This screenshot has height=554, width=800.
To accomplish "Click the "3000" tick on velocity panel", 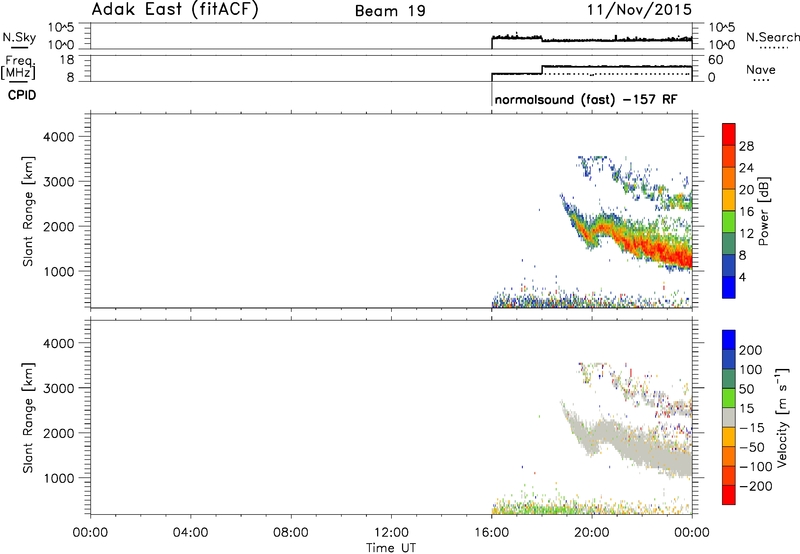I will pos(58,388).
